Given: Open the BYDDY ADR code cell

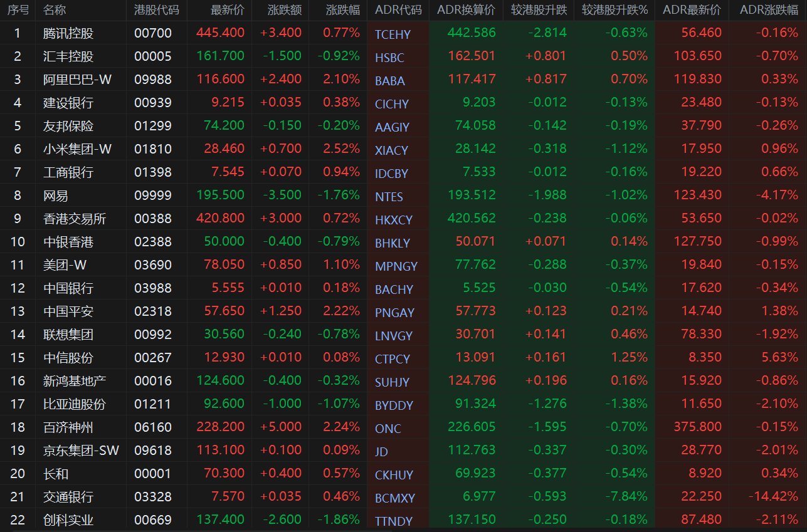Looking at the screenshot, I should click(x=394, y=405).
